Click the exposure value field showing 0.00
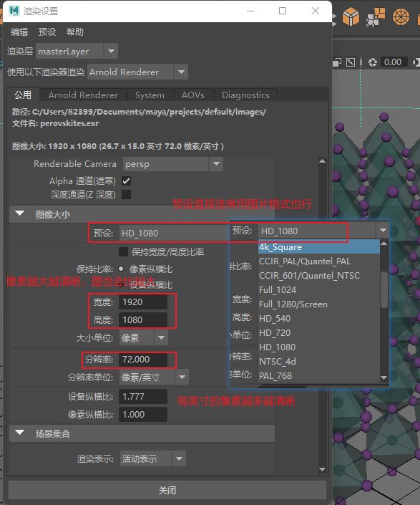The image size is (420, 505). click(394, 62)
